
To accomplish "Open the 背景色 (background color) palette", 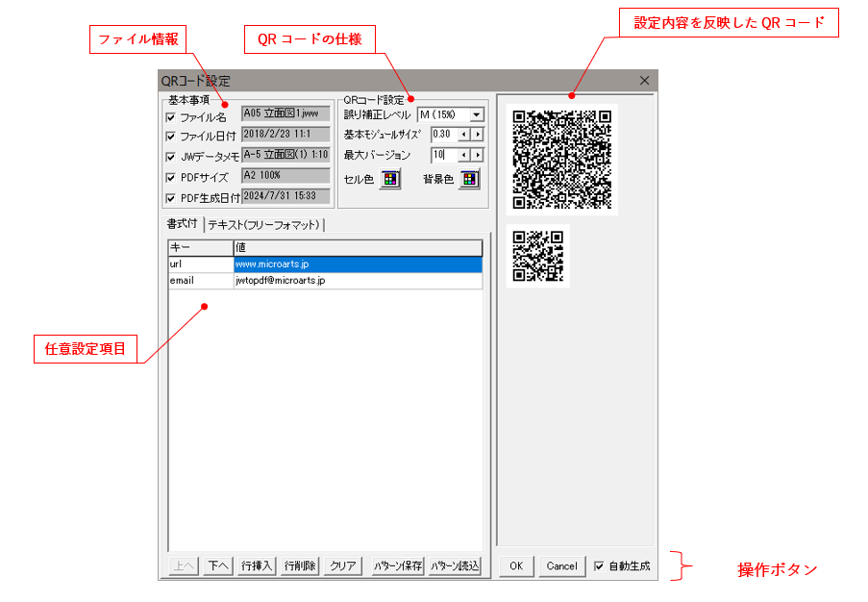I will [468, 179].
